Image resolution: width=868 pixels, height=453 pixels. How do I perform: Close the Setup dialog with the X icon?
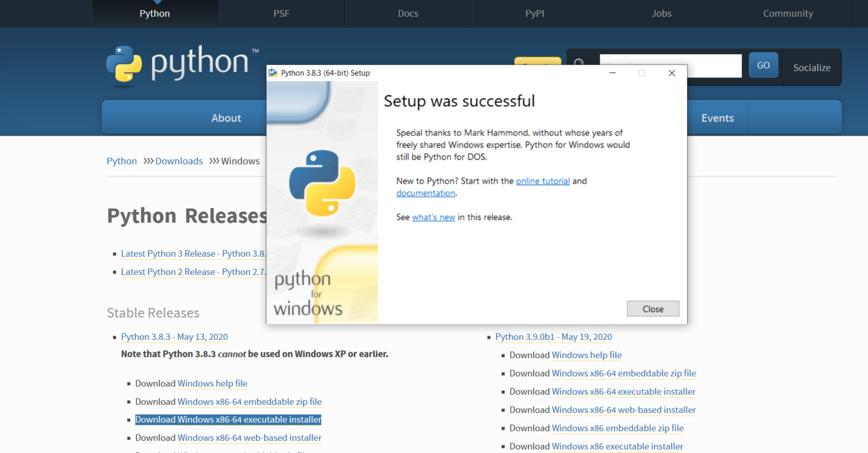click(671, 73)
